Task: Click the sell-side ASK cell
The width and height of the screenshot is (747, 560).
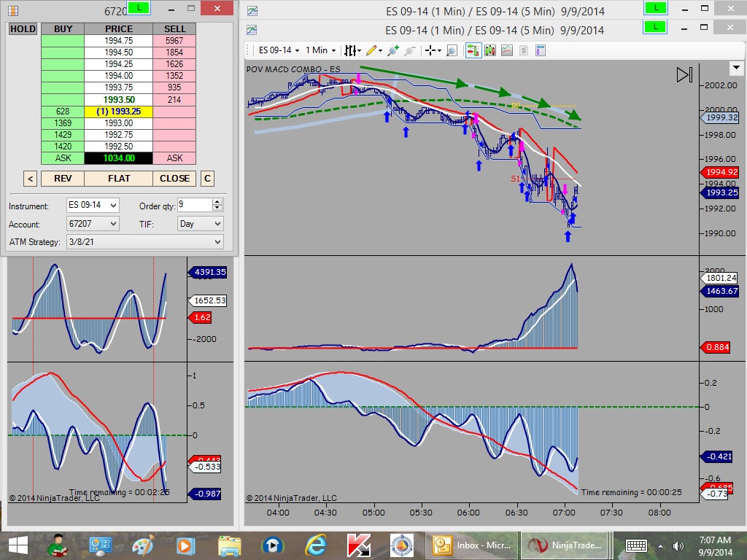Action: [x=174, y=158]
